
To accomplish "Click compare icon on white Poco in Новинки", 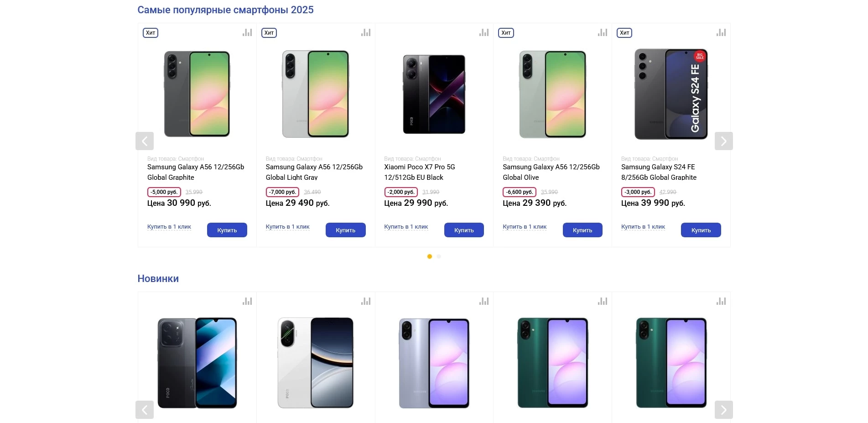I will [x=366, y=301].
